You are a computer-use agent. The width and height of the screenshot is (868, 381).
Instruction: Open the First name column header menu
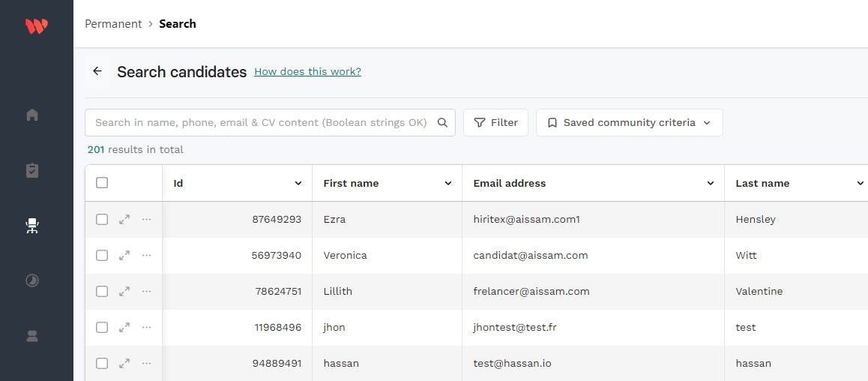coord(448,184)
